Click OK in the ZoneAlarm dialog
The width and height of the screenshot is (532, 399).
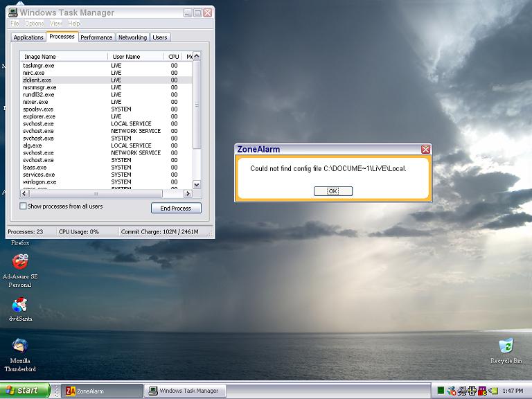click(x=332, y=191)
